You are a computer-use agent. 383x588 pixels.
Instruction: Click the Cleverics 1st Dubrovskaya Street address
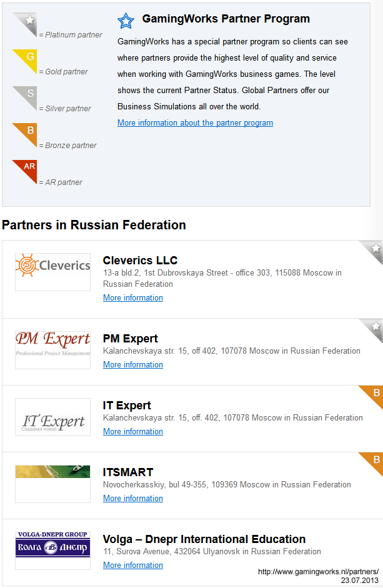point(222,278)
